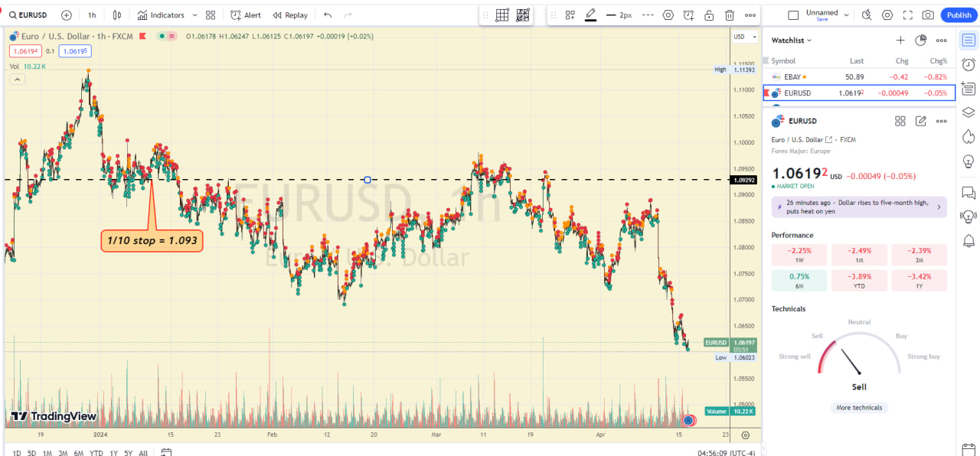Open Ideas lightbulb icon in sidebar
The width and height of the screenshot is (980, 456).
969,161
